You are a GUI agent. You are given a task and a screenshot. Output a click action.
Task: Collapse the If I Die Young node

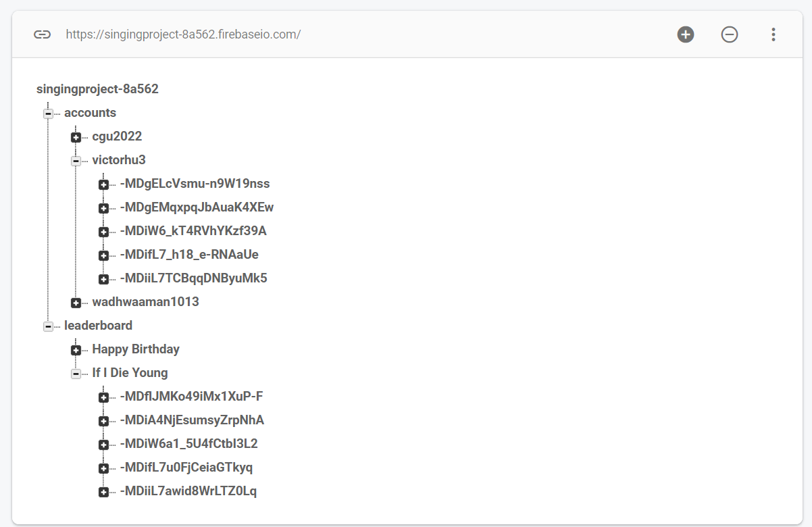tap(76, 374)
